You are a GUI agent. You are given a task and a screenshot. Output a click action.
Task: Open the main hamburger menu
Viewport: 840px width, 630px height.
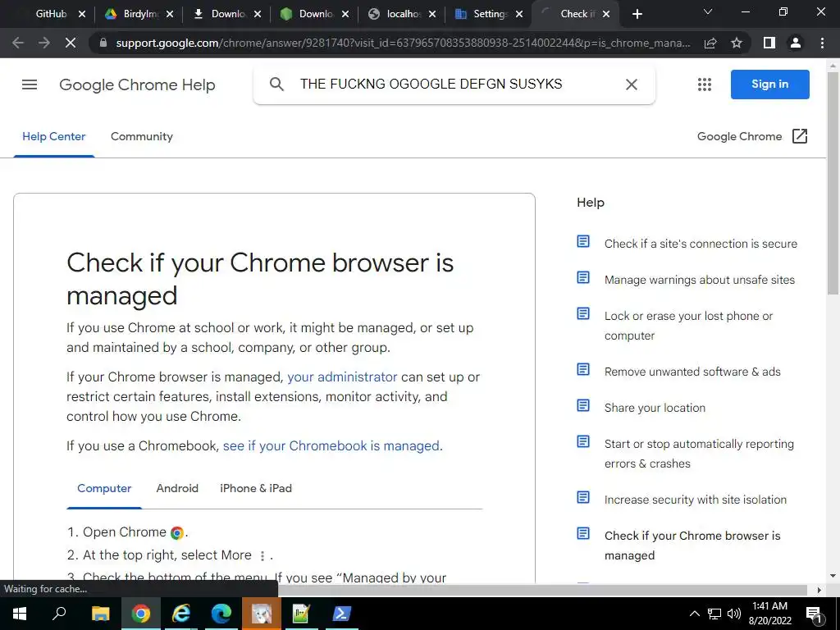(30, 84)
